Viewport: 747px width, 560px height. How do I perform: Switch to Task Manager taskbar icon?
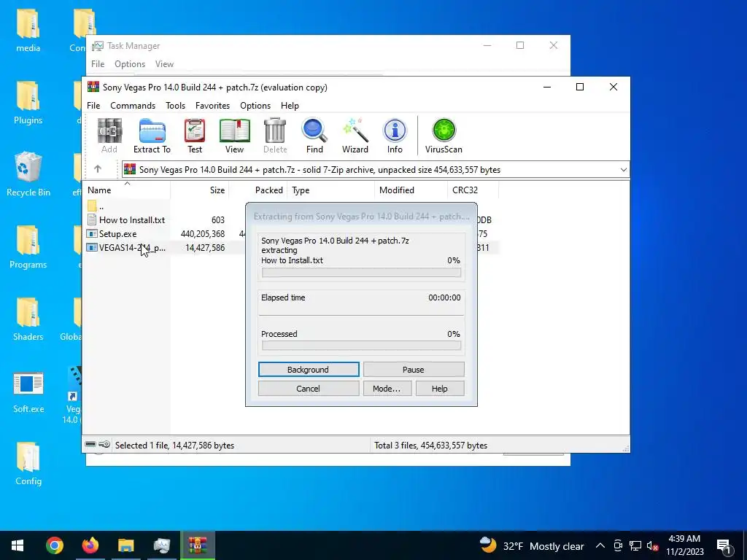pyautogui.click(x=161, y=545)
